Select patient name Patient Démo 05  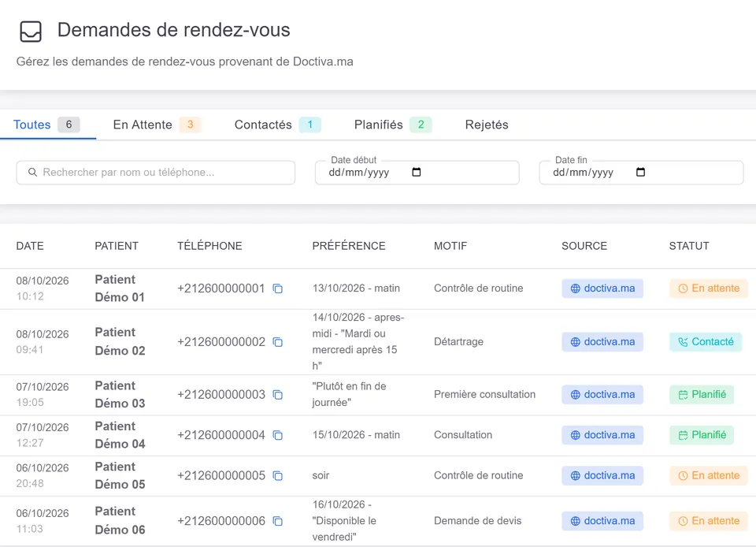[x=120, y=475]
